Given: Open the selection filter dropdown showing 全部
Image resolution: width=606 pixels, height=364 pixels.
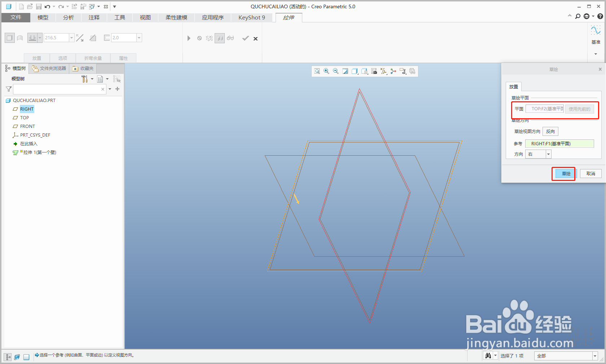Looking at the screenshot, I should coord(595,356).
